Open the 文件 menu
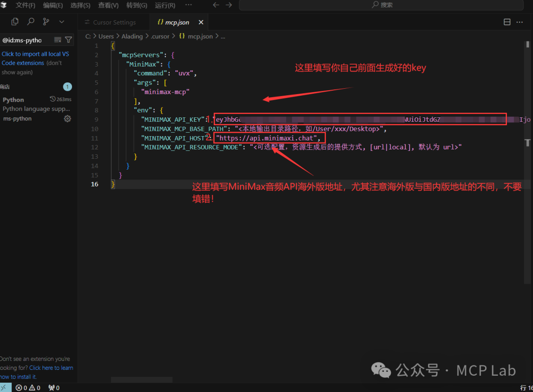 pyautogui.click(x=25, y=5)
